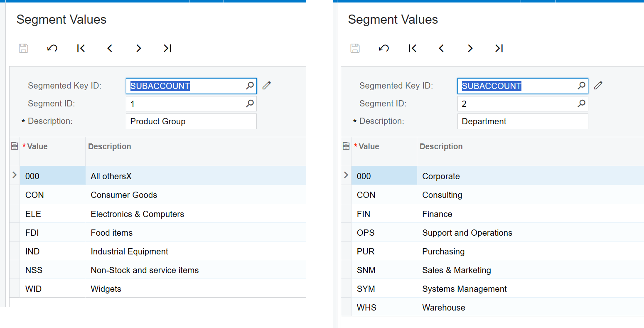The image size is (644, 328).
Task: Click the Undo icon in the right panel
Action: 384,48
